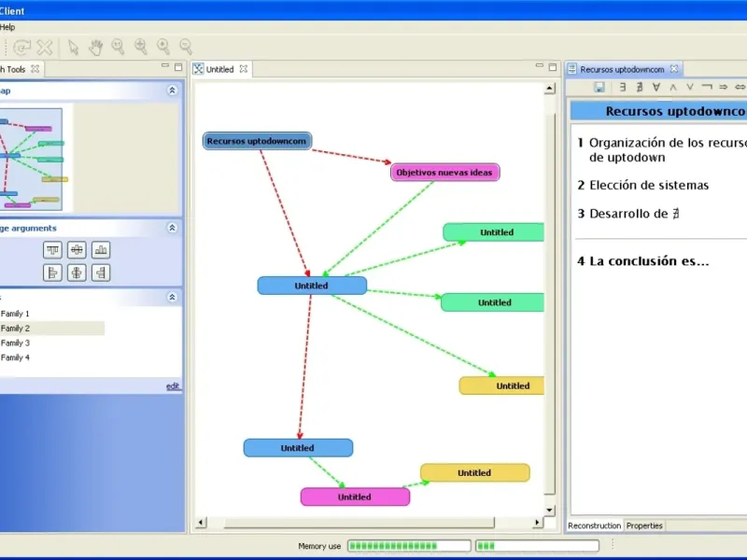
Task: Maximize the graph editor view panel
Action: tap(553, 67)
